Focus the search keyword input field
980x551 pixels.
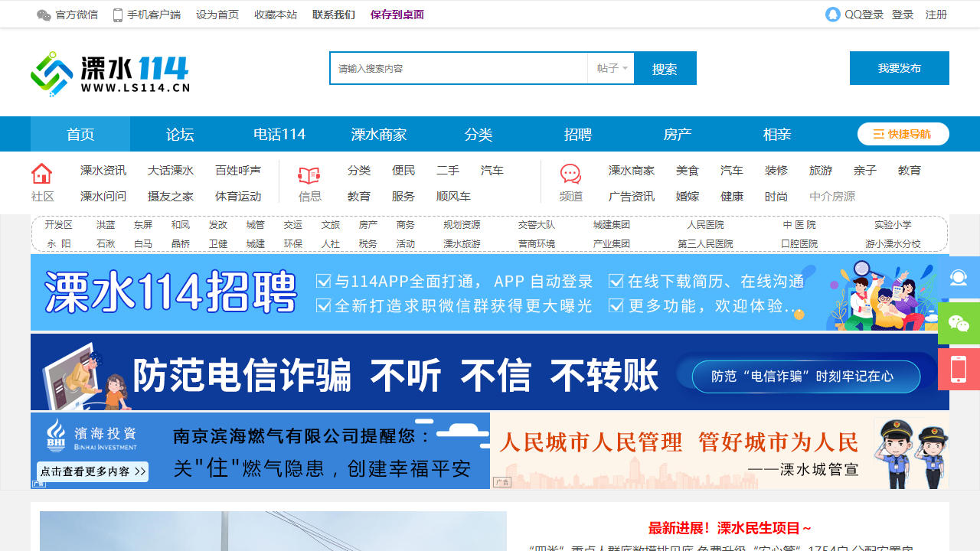tap(459, 69)
